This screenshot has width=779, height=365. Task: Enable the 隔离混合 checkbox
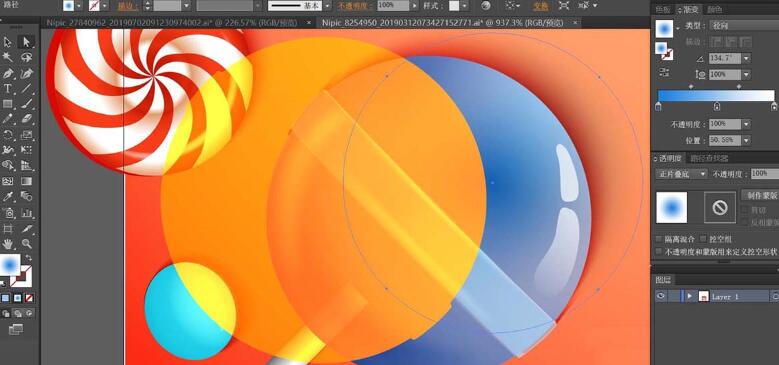pos(659,239)
